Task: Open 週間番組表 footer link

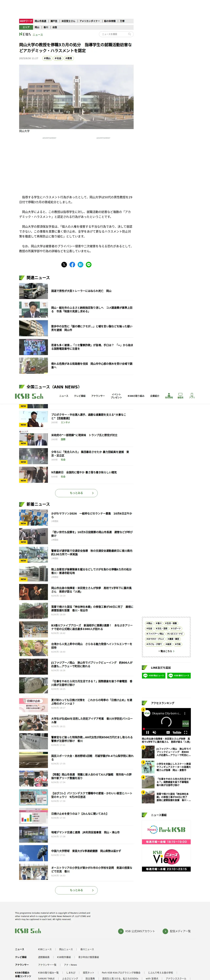Action: click(x=44, y=957)
